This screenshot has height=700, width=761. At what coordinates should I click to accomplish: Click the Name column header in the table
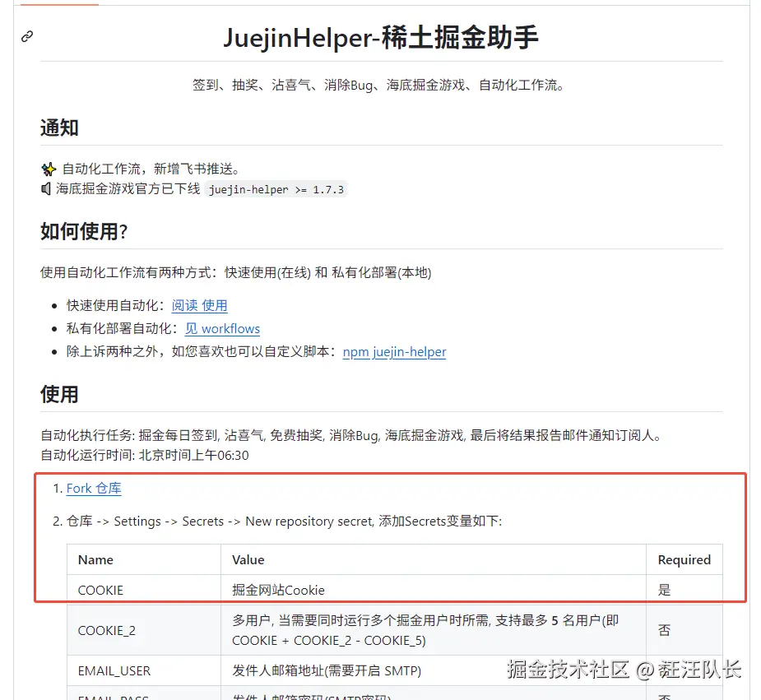tap(95, 559)
